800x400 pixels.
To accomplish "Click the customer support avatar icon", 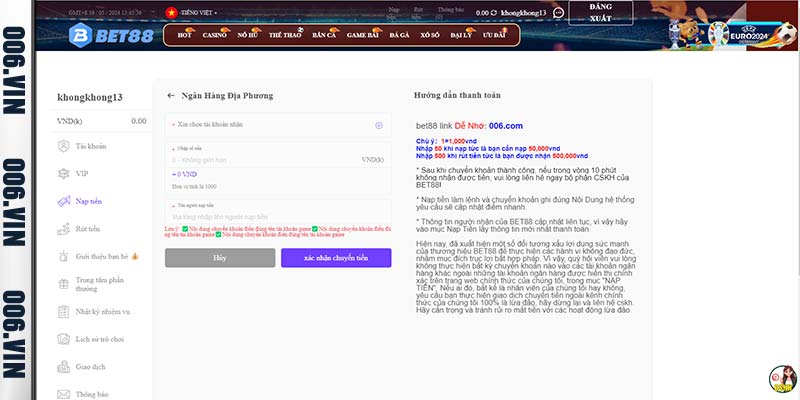I will coord(783,380).
